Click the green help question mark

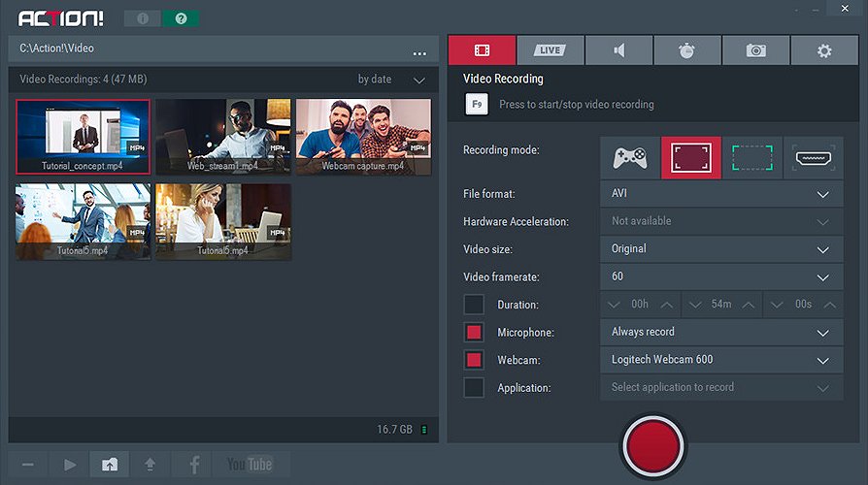click(181, 18)
